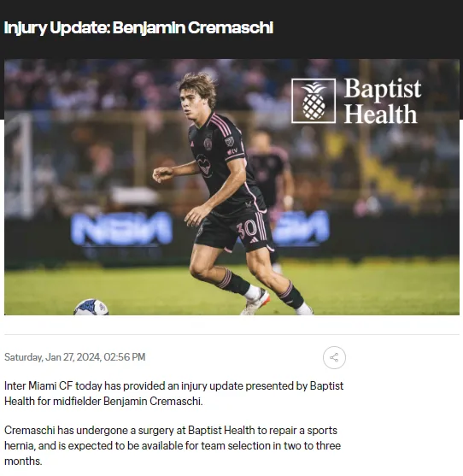Click the 'Baptist Health' wordmark in the photo

point(383,101)
